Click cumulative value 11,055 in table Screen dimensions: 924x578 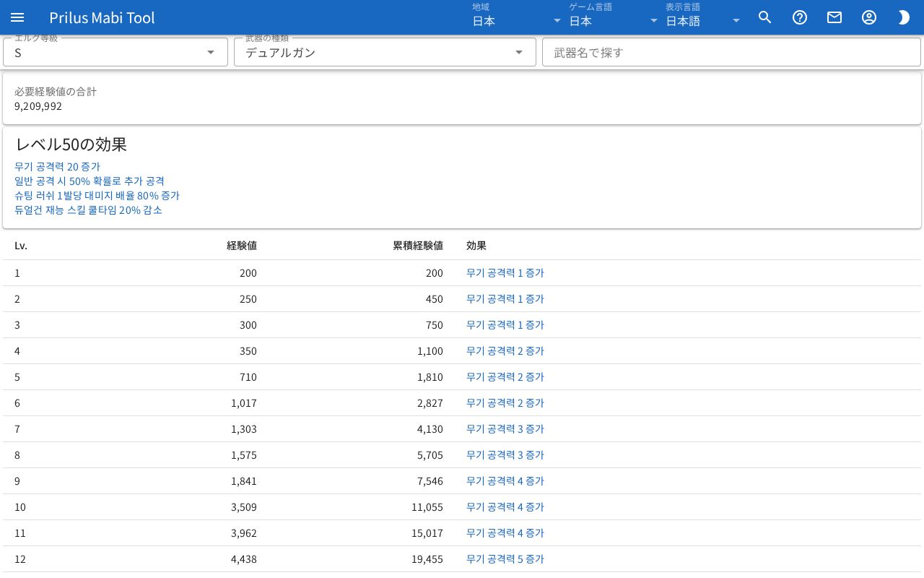[427, 507]
